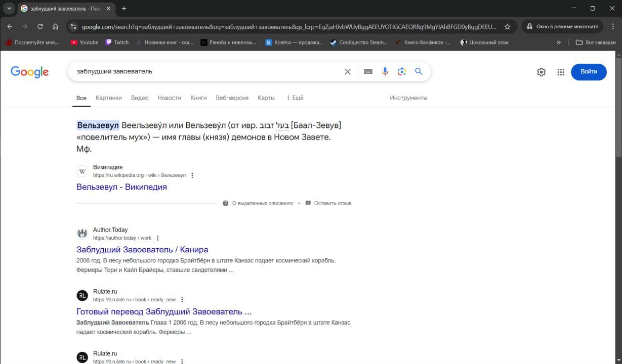Clear the search query with X icon
This screenshot has width=622, height=364.
[347, 72]
